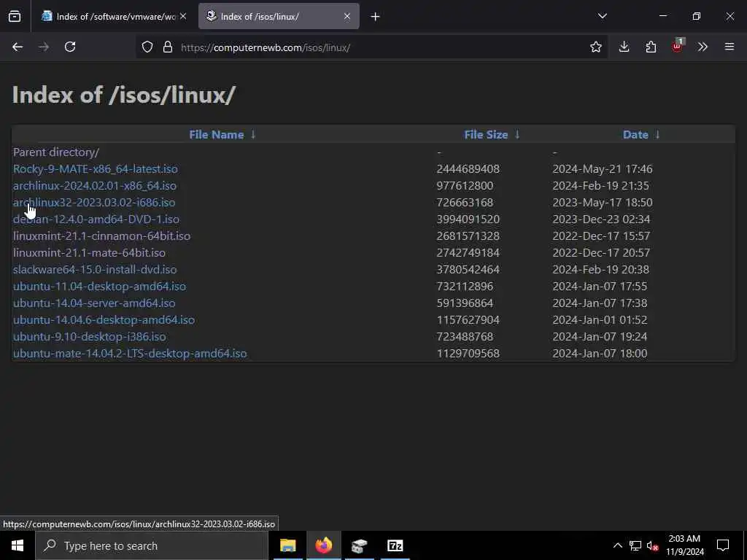Bookmark this page with the star
This screenshot has height=560, width=747.
(x=595, y=47)
